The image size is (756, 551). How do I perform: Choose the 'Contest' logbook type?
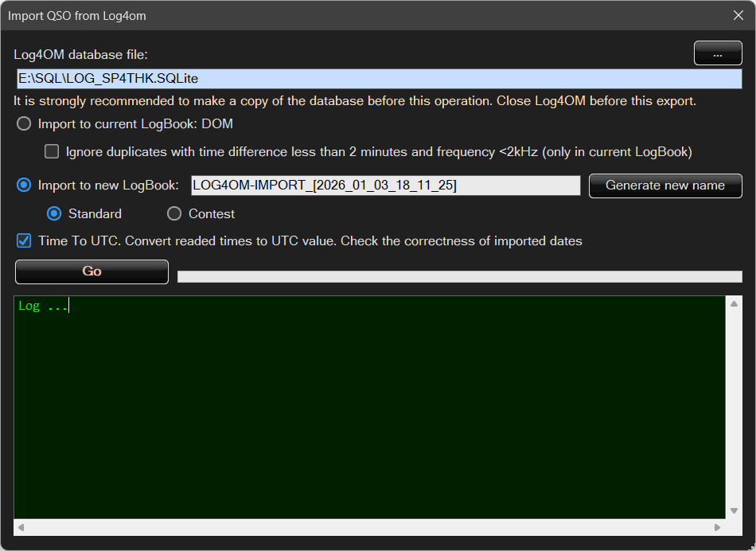coord(174,213)
